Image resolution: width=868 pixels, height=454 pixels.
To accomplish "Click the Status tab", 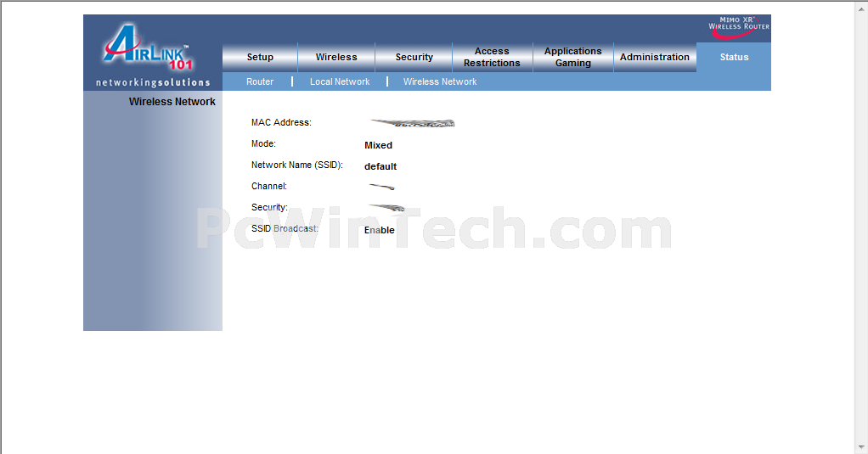I will (734, 57).
